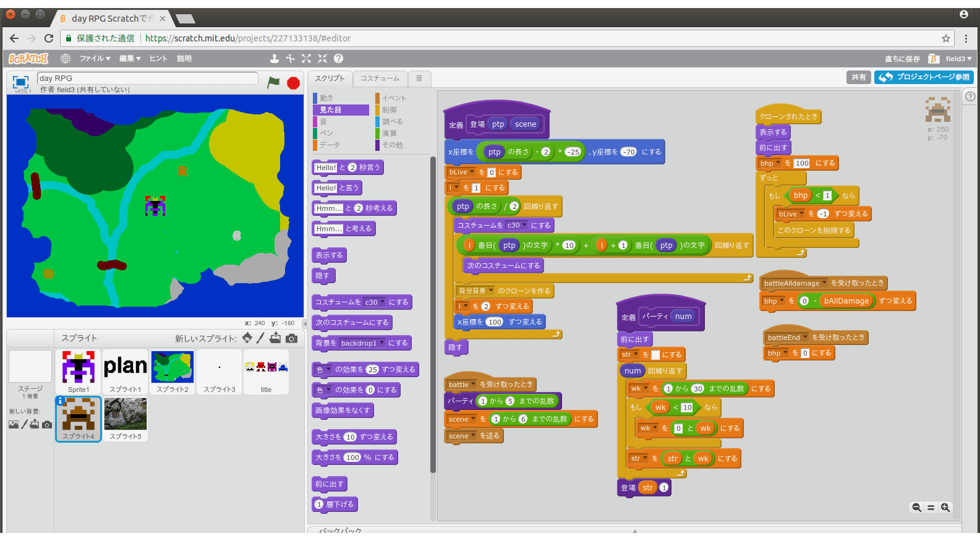
Task: Toggle full screen stage mode icon
Action: coord(21,82)
